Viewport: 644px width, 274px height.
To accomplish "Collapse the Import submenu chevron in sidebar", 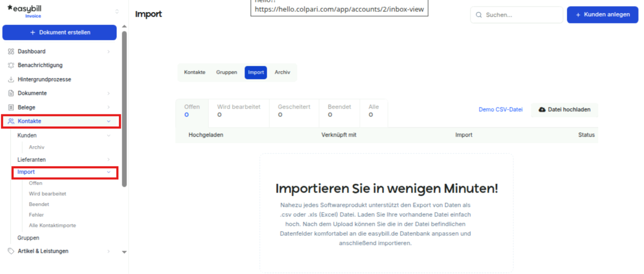I will pos(109,172).
